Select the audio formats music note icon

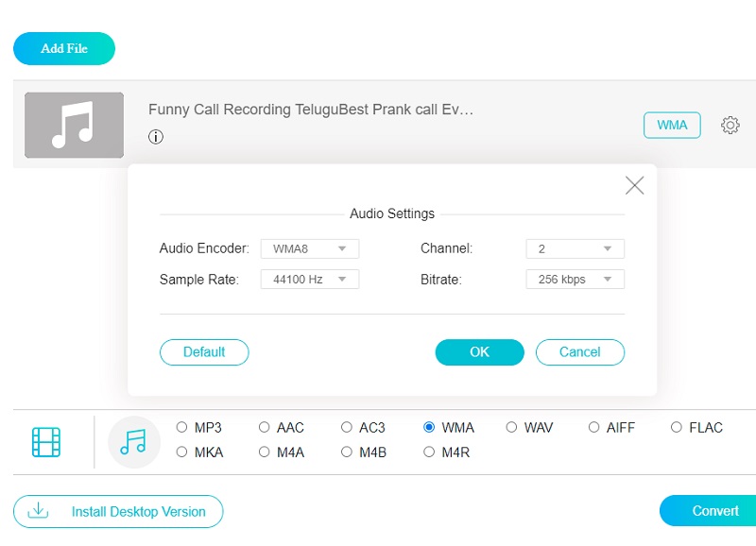click(x=133, y=440)
